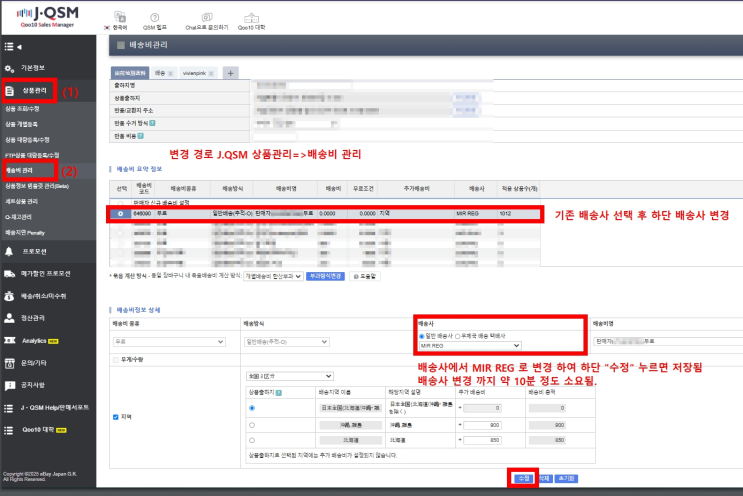The image size is (743, 496).
Task: Open the first tab in the tab strip
Action: click(130, 73)
